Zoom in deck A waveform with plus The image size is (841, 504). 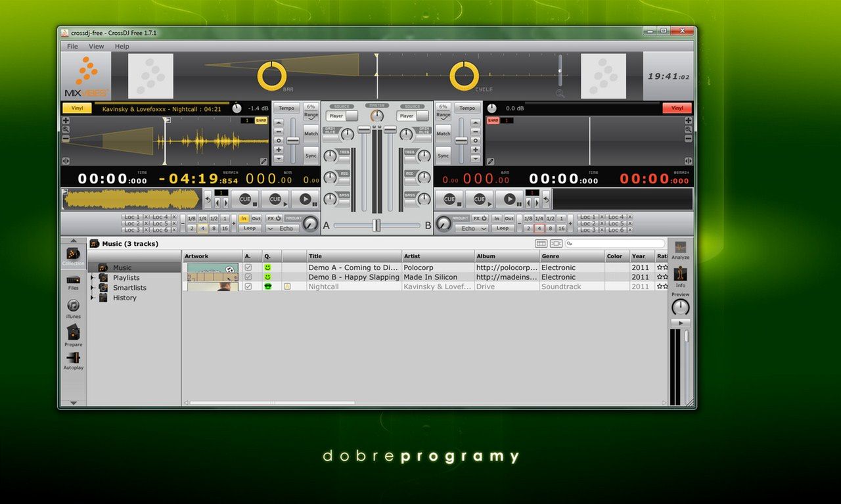(66, 121)
